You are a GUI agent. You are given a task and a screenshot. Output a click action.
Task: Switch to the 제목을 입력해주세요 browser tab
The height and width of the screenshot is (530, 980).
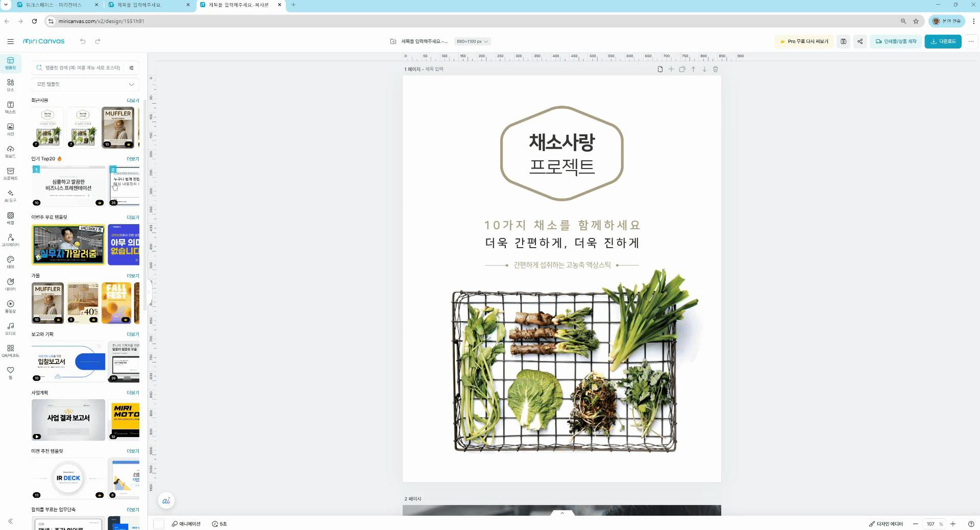(148, 5)
